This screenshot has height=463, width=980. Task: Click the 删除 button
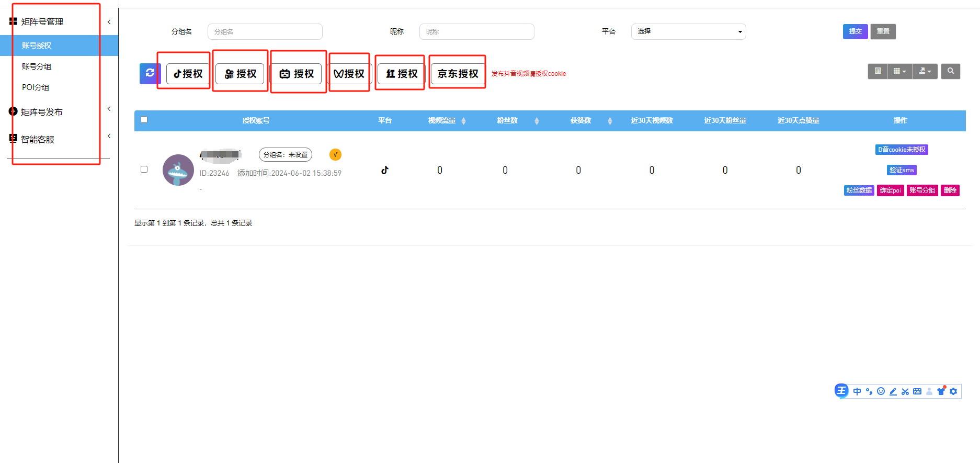950,190
